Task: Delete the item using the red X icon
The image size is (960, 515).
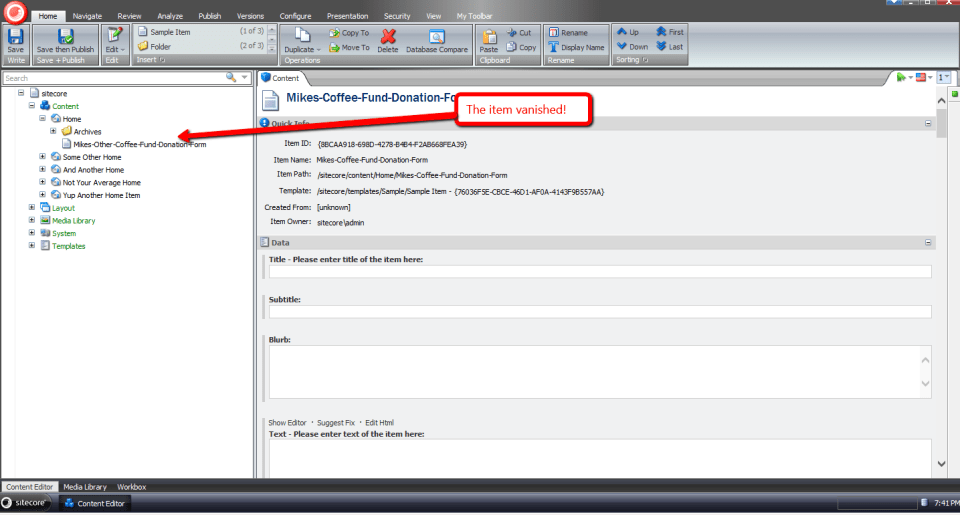Action: [387, 37]
